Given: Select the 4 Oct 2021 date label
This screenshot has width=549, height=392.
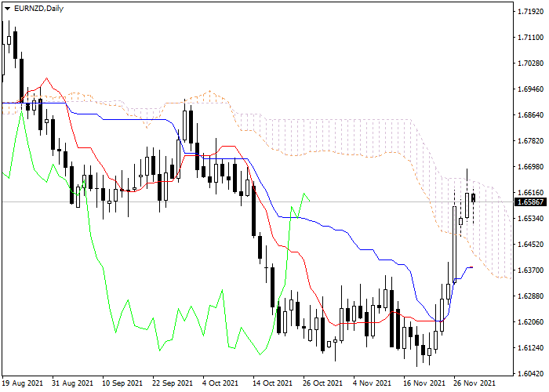Looking at the screenshot, I should coord(220,383).
